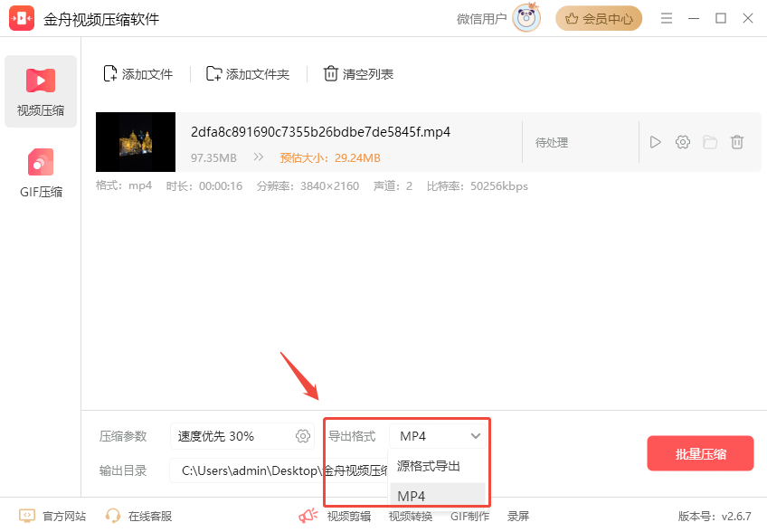
Task: Open the video thumbnail preview
Action: click(136, 142)
